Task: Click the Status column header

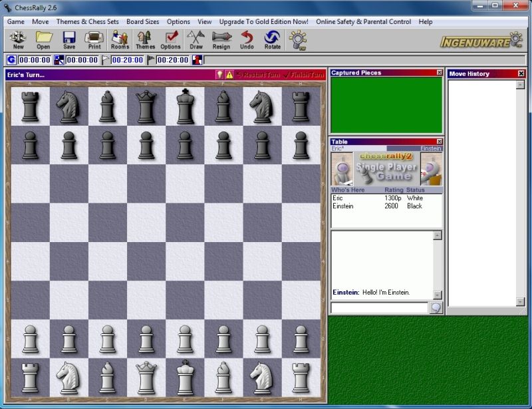Action: click(415, 190)
